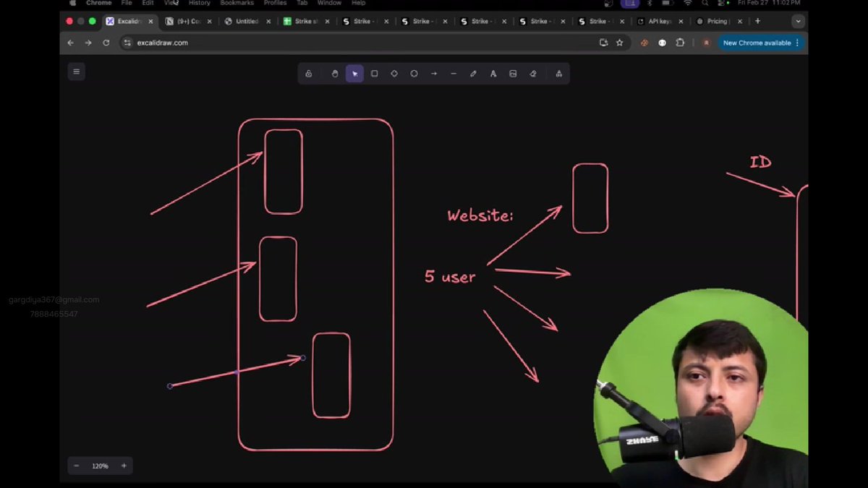This screenshot has height=488, width=868.
Task: Click the install app icon beside the star
Action: coord(604,43)
